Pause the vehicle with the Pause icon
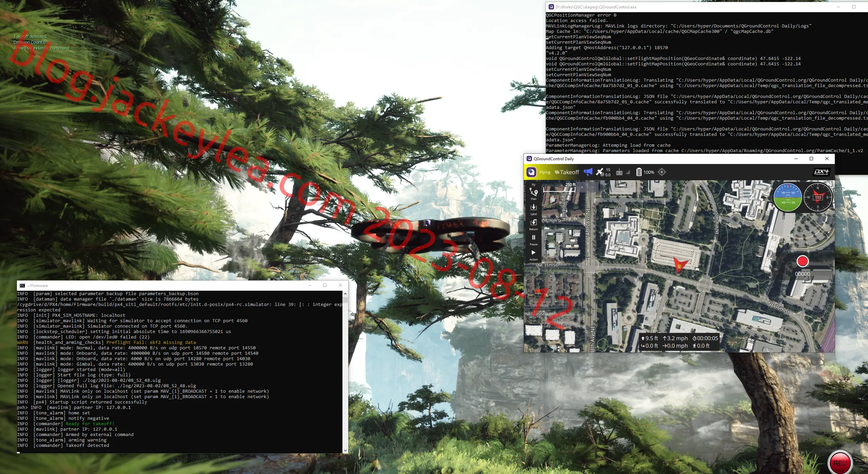The image size is (868, 474). [x=533, y=240]
